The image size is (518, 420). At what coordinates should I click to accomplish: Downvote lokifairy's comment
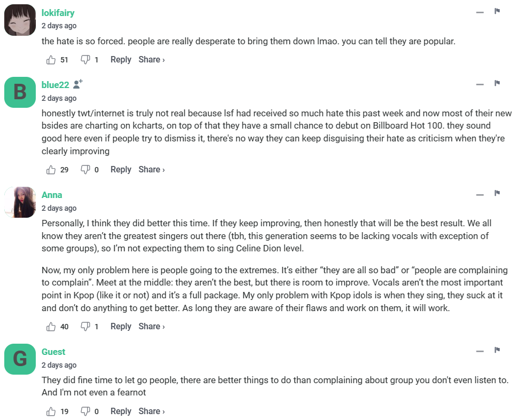click(x=85, y=60)
